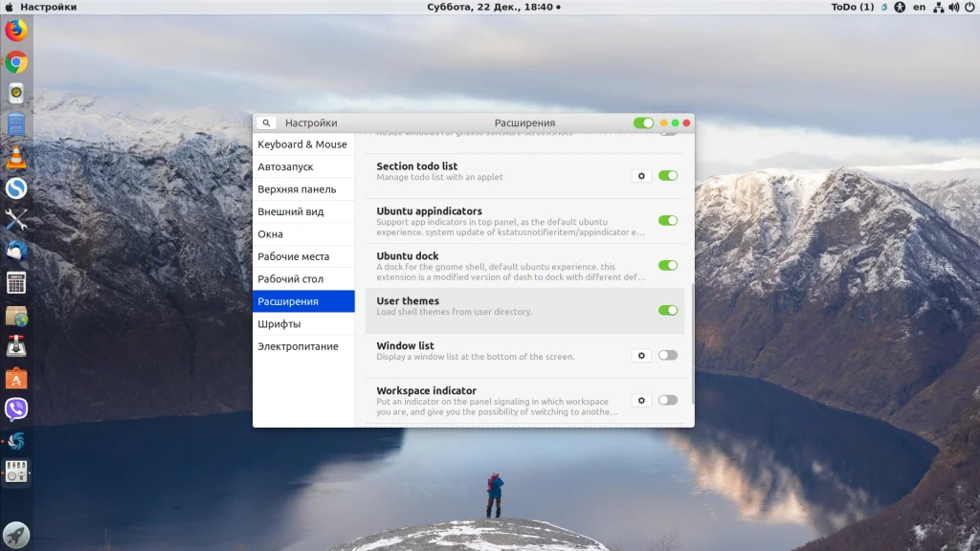Viewport: 980px width, 551px height.
Task: Launch Google Chrome from the dock
Action: coord(16,62)
